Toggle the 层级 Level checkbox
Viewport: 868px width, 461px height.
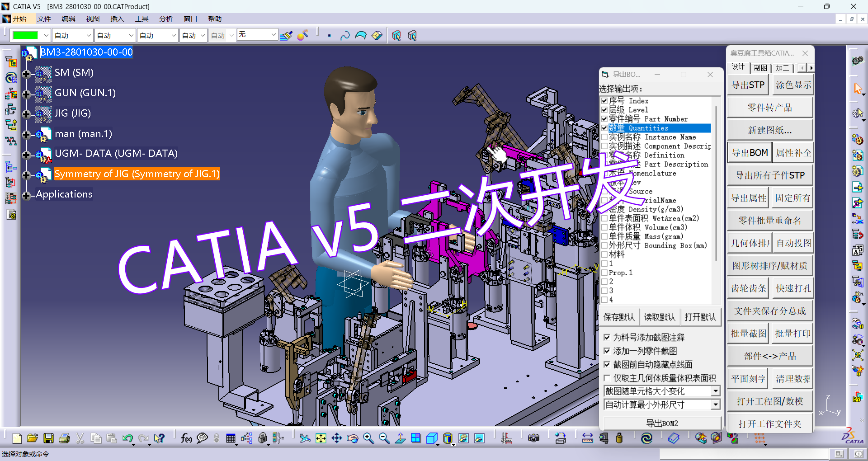[604, 110]
